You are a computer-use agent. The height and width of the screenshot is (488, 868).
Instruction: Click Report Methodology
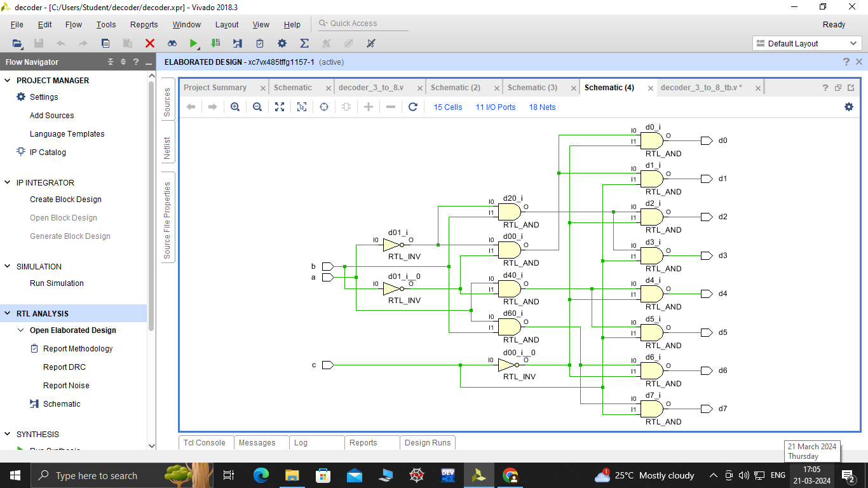pos(78,349)
